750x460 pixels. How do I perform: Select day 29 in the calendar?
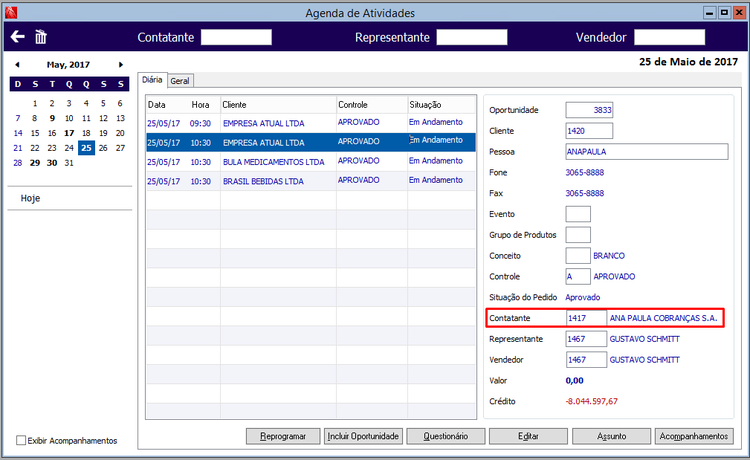point(35,163)
